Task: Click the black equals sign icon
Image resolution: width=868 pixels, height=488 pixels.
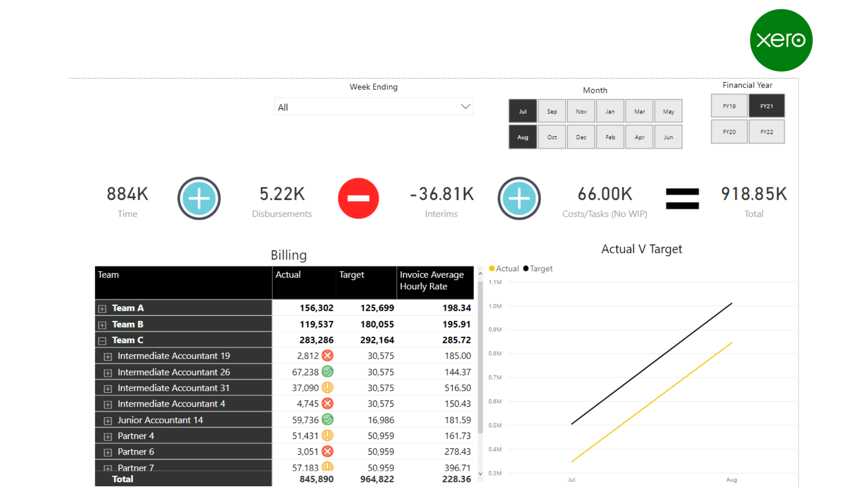Action: click(682, 199)
